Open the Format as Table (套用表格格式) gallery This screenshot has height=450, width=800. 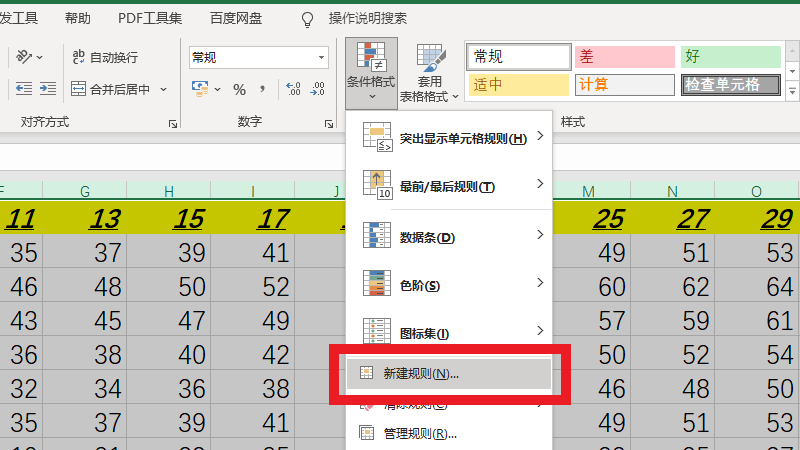(430, 73)
